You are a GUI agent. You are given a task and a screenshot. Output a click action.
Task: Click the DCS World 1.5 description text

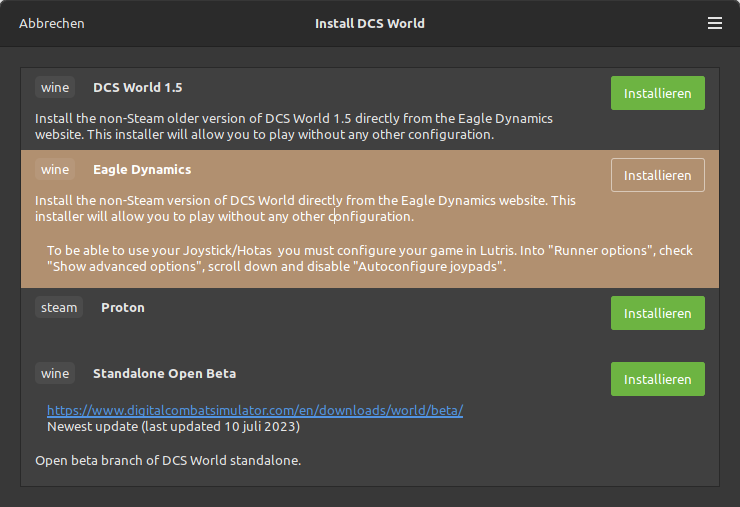pyautogui.click(x=294, y=127)
